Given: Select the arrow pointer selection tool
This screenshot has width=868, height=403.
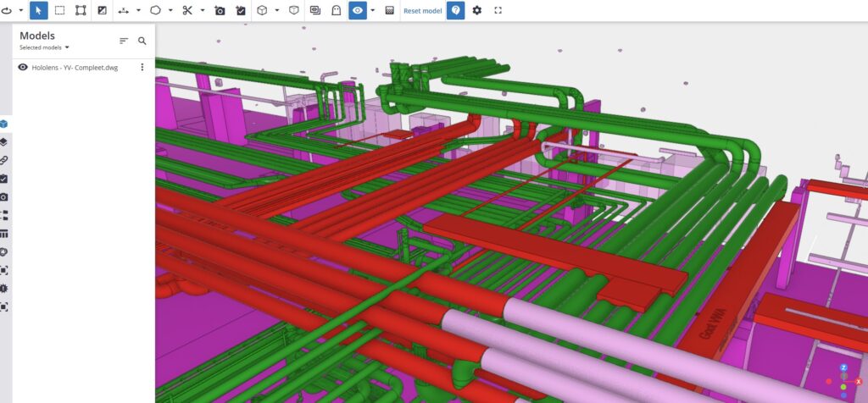Looking at the screenshot, I should (x=39, y=10).
